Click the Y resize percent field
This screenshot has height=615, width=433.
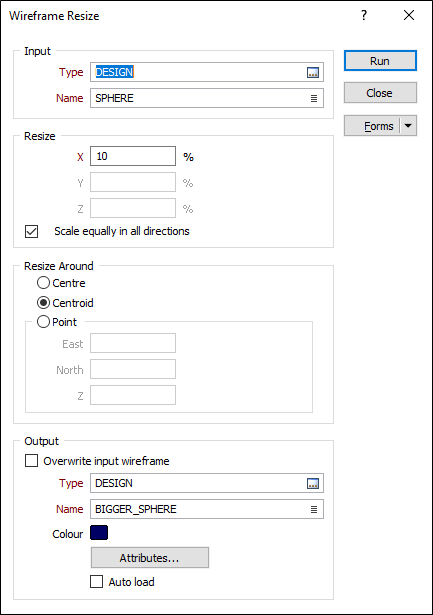click(x=133, y=182)
